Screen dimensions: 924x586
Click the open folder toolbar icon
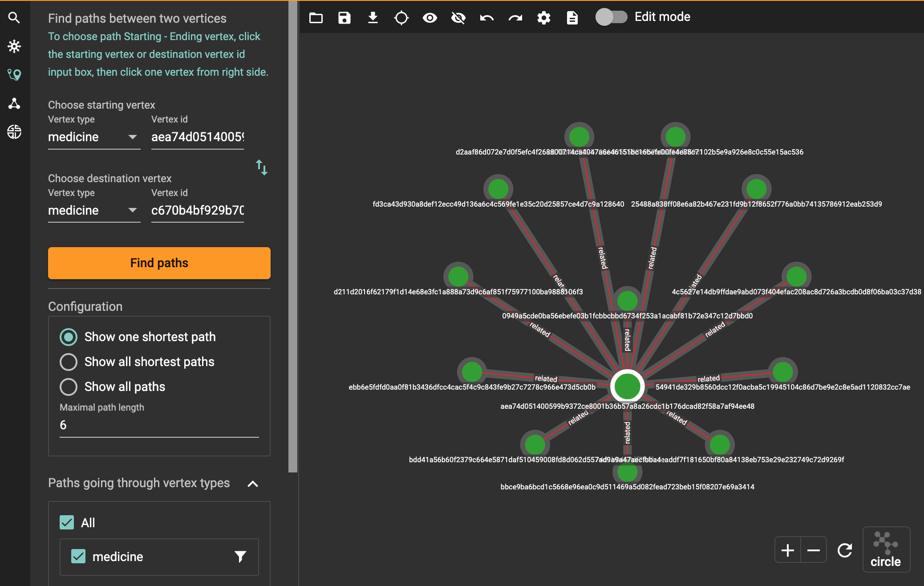pyautogui.click(x=316, y=18)
